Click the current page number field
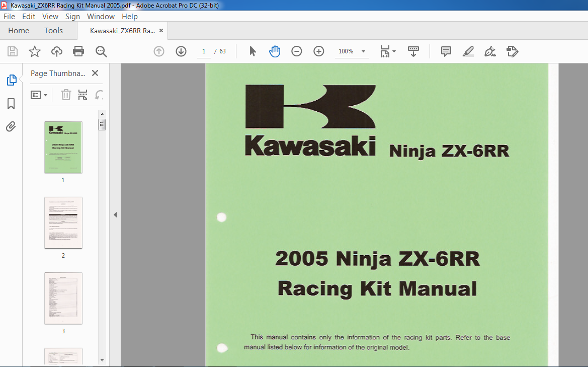The width and height of the screenshot is (588, 367). [x=204, y=51]
